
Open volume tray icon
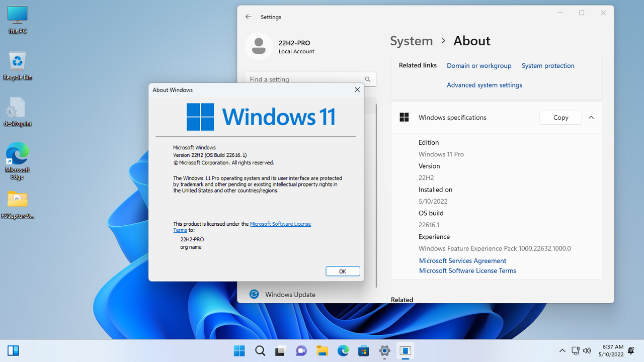tap(587, 350)
